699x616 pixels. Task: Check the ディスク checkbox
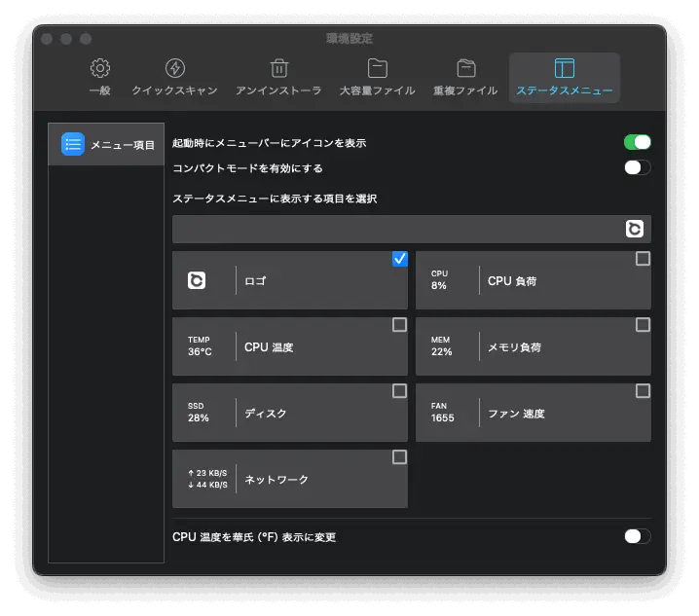[x=399, y=391]
